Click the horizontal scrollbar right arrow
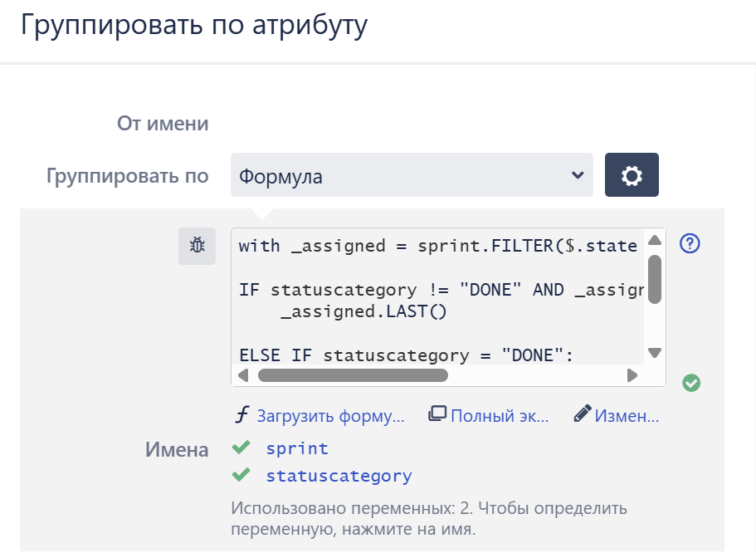756x553 pixels. (x=632, y=374)
